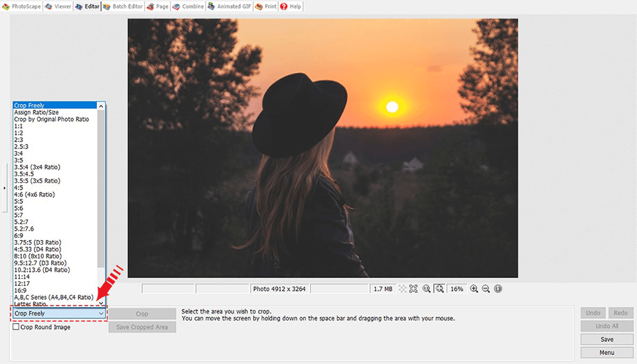Select the 5:6 ratio entry
The width and height of the screenshot is (637, 364).
pos(55,208)
